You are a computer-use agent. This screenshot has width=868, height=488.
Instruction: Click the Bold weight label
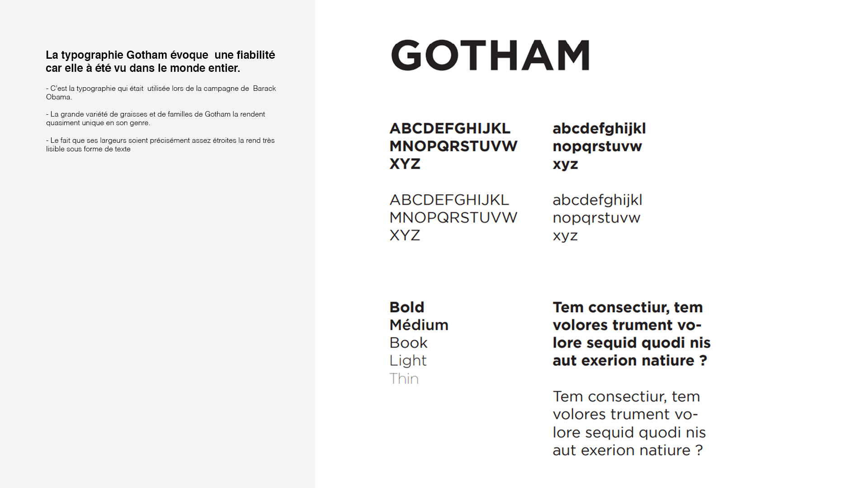coord(407,307)
